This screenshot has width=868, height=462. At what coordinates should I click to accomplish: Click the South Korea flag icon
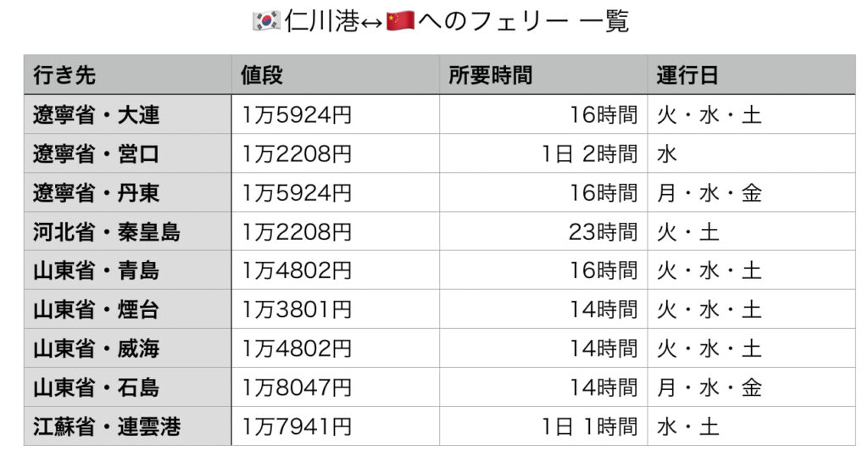click(x=266, y=21)
